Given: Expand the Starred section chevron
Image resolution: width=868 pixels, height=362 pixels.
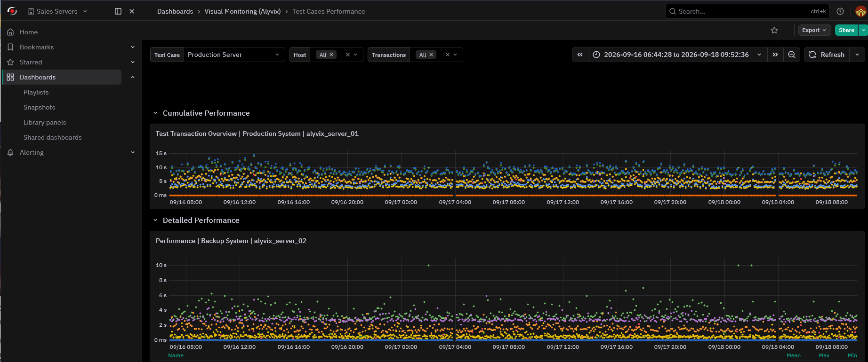Looking at the screenshot, I should tap(133, 62).
